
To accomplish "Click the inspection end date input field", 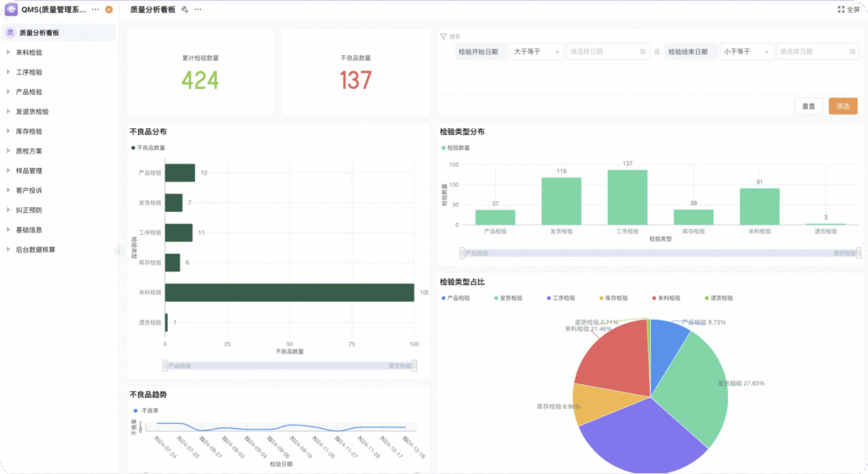I will click(812, 52).
